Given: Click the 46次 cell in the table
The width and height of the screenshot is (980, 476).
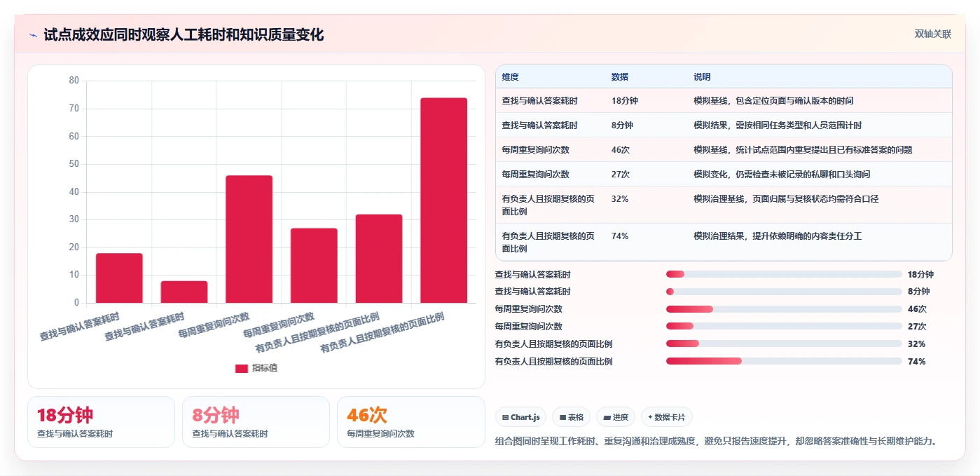Looking at the screenshot, I should (621, 150).
